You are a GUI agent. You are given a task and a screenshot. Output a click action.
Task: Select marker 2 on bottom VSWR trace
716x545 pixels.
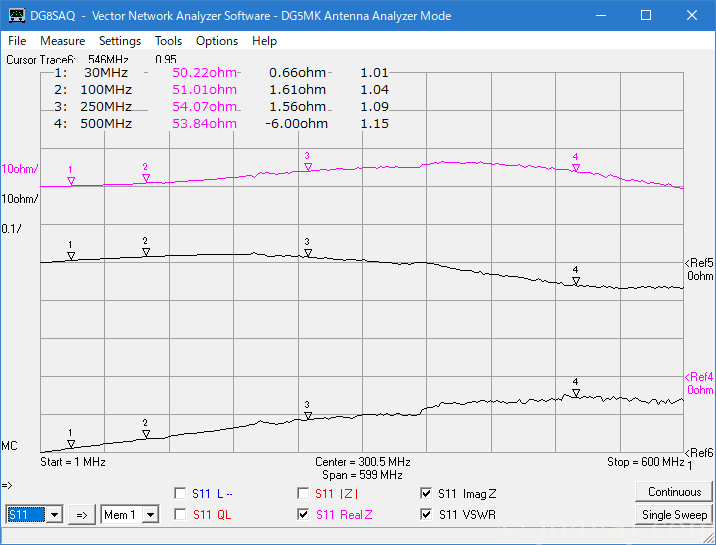pyautogui.click(x=146, y=434)
